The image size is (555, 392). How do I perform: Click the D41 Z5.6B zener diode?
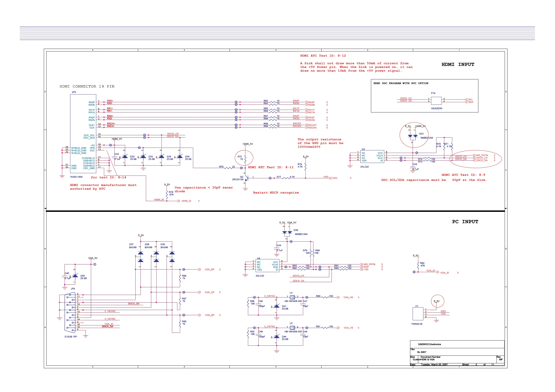(277, 306)
